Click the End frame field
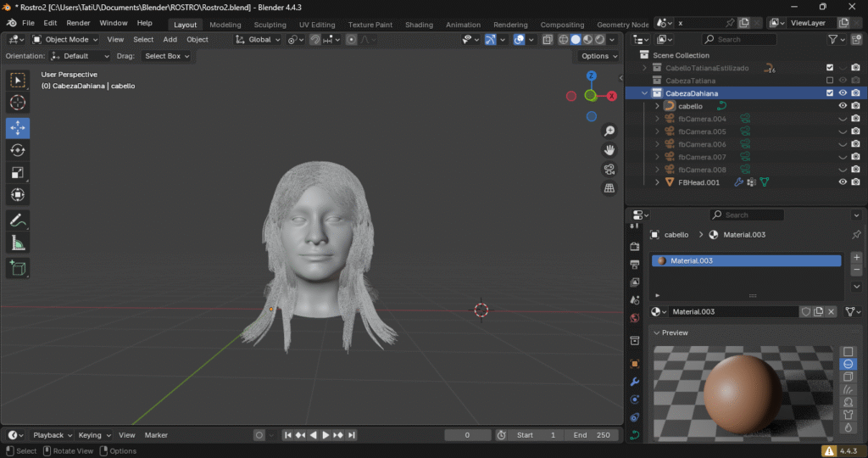 592,435
